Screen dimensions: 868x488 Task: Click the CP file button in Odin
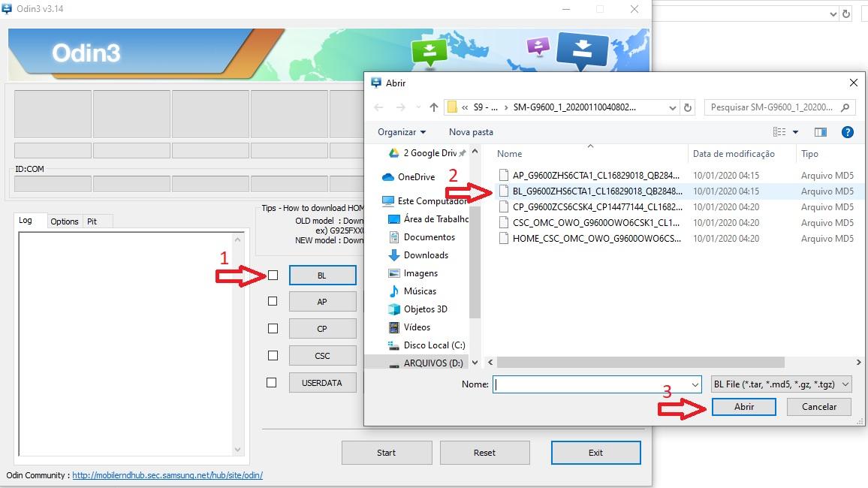click(322, 328)
